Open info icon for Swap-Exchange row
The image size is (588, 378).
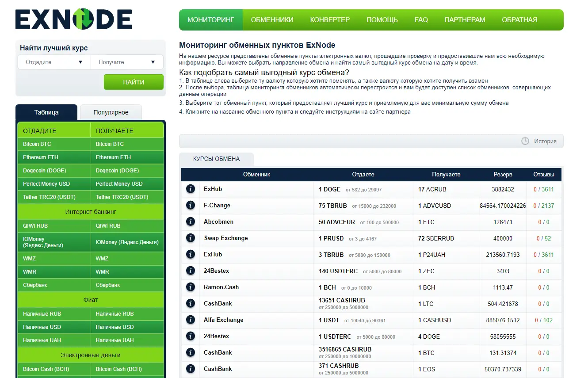click(191, 238)
